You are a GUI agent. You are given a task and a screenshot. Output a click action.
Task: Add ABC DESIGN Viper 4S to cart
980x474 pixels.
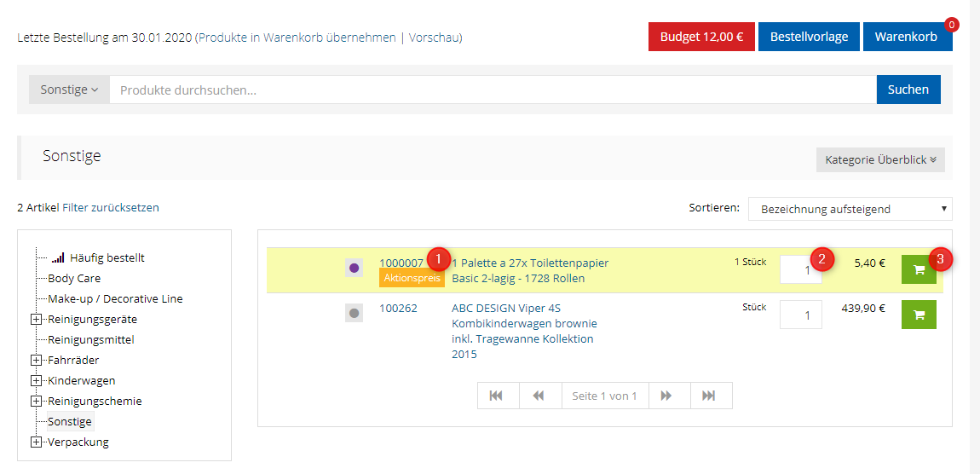tap(918, 315)
